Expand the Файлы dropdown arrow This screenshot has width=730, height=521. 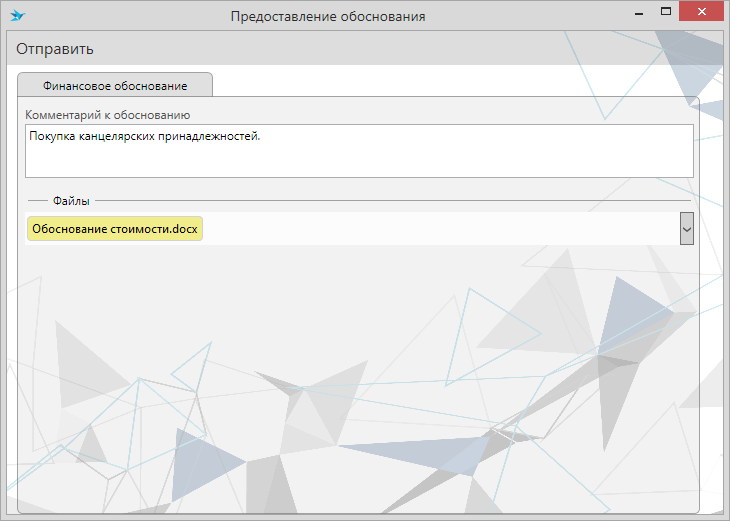[686, 229]
